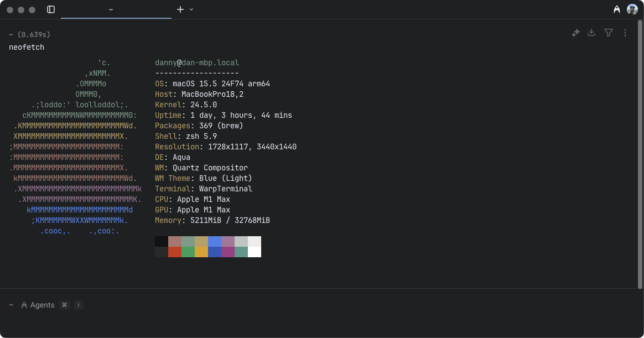This screenshot has width=644, height=338.
Task: Toggle the sidebar panel icon in title bar
Action: (x=51, y=9)
